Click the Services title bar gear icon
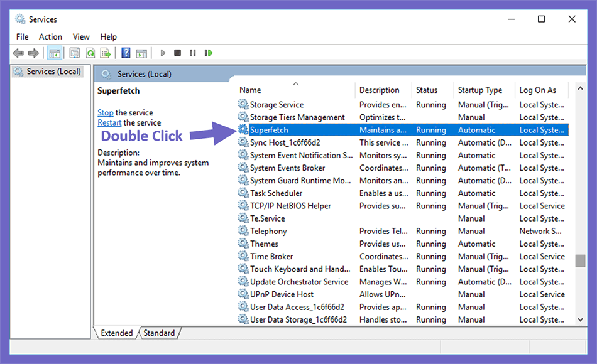 point(20,19)
